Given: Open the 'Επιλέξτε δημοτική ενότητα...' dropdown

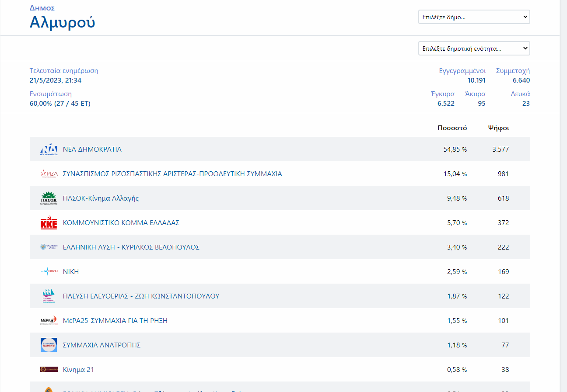Looking at the screenshot, I should pos(474,49).
